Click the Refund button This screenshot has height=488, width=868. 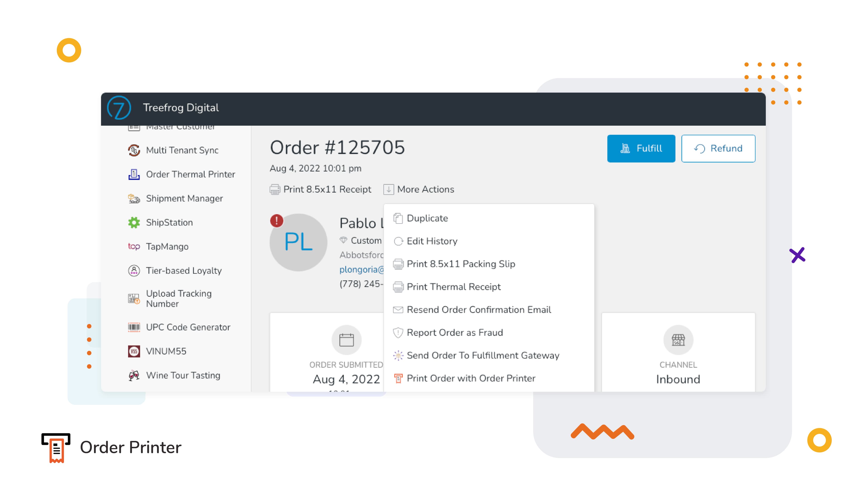pyautogui.click(x=718, y=148)
